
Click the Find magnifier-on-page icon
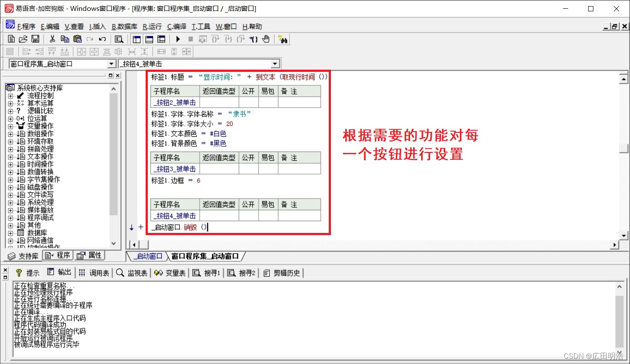point(119,39)
